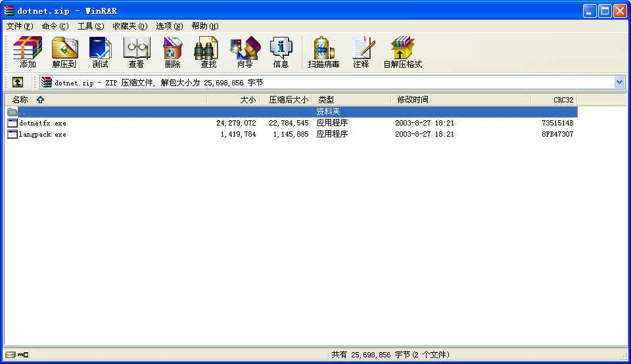The width and height of the screenshot is (631, 364).
Task: Close the WinRAR window
Action: [x=620, y=11]
